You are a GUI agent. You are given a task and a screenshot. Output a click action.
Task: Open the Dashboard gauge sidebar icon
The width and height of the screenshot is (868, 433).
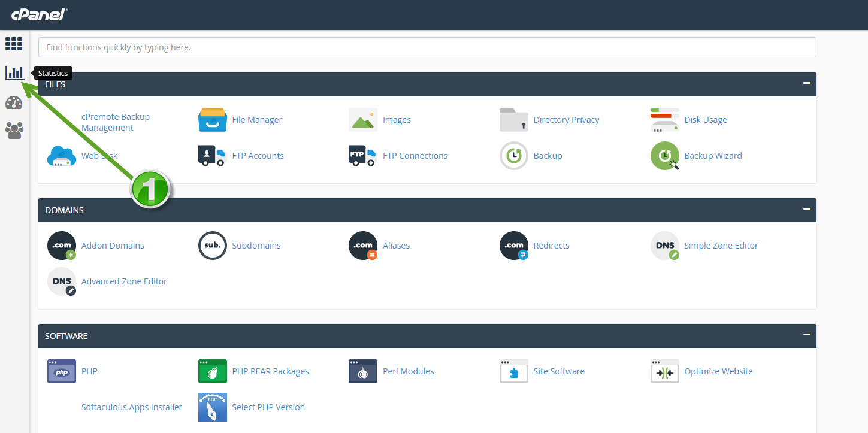(14, 102)
